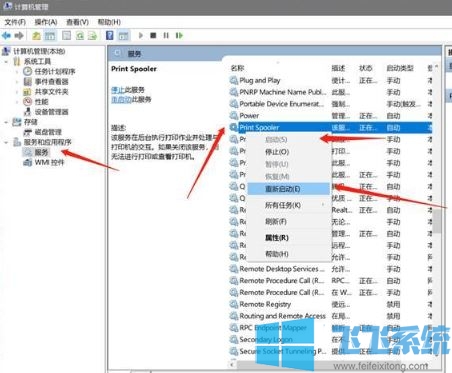Collapse the 服务和应用程序 tree node

pos(6,142)
